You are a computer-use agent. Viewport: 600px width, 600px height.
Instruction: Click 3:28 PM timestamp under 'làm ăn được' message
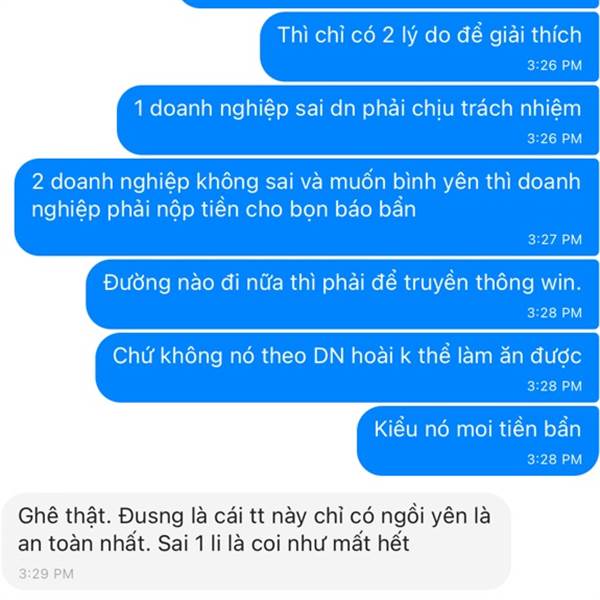[555, 386]
